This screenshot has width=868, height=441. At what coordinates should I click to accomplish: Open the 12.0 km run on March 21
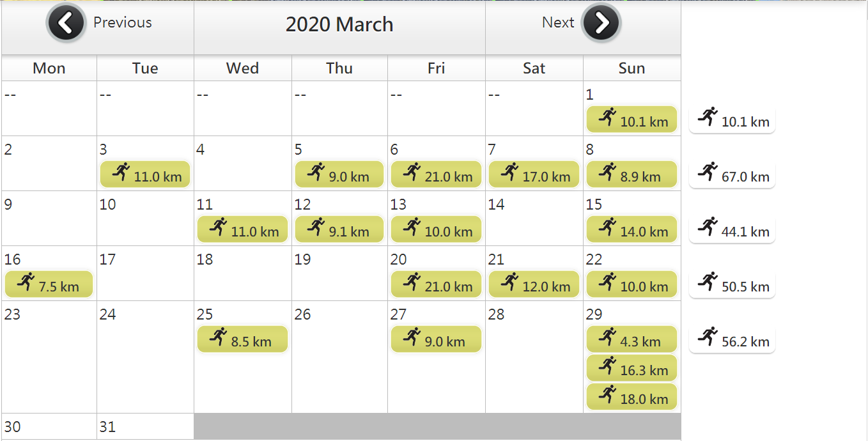pyautogui.click(x=534, y=284)
